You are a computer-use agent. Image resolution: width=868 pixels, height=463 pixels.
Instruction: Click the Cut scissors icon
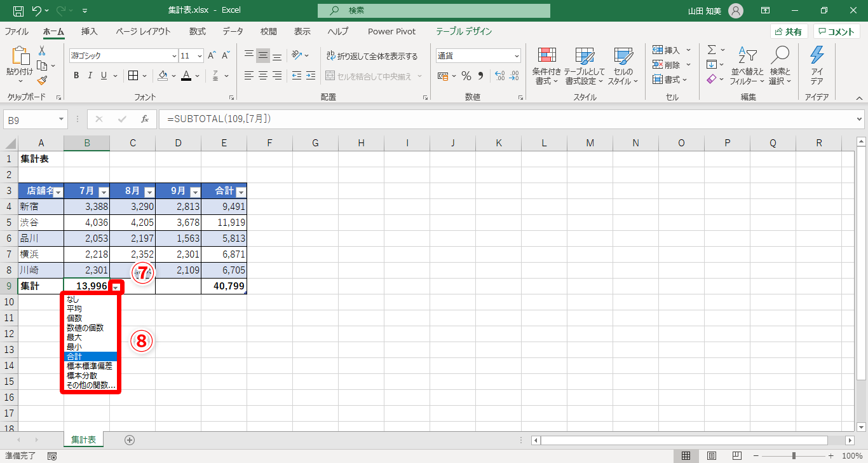tap(42, 51)
